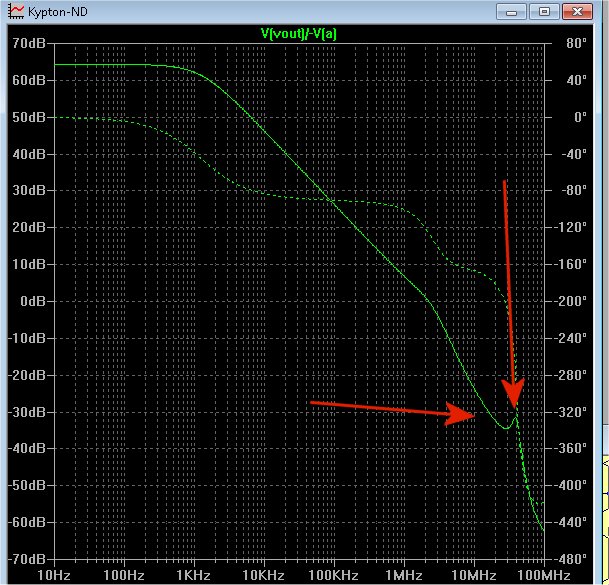Click the Kypton-ND window title text
The image size is (609, 585).
point(58,12)
